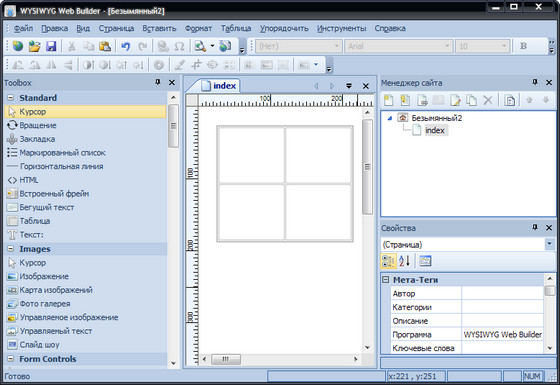Click the New page icon in Site Manager

(x=389, y=100)
